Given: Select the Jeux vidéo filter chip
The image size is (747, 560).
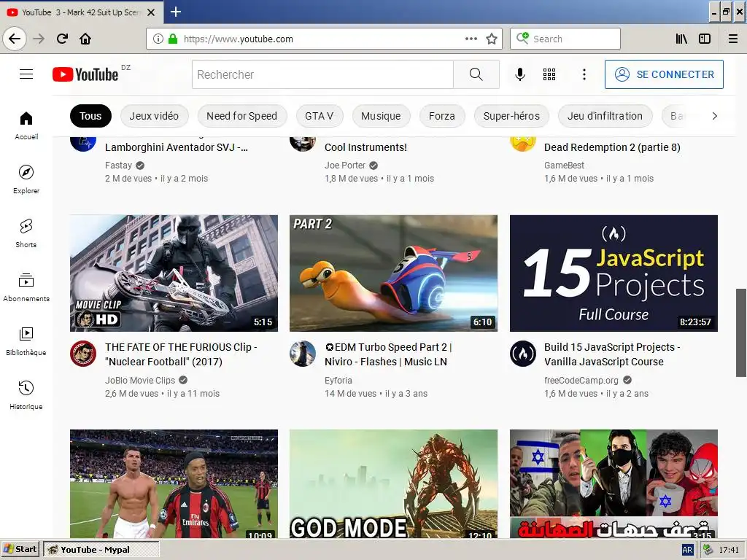Looking at the screenshot, I should pyautogui.click(x=154, y=116).
